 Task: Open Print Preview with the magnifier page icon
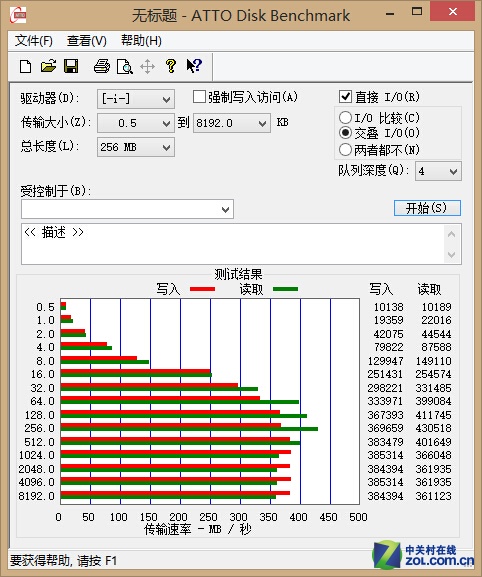[x=124, y=67]
